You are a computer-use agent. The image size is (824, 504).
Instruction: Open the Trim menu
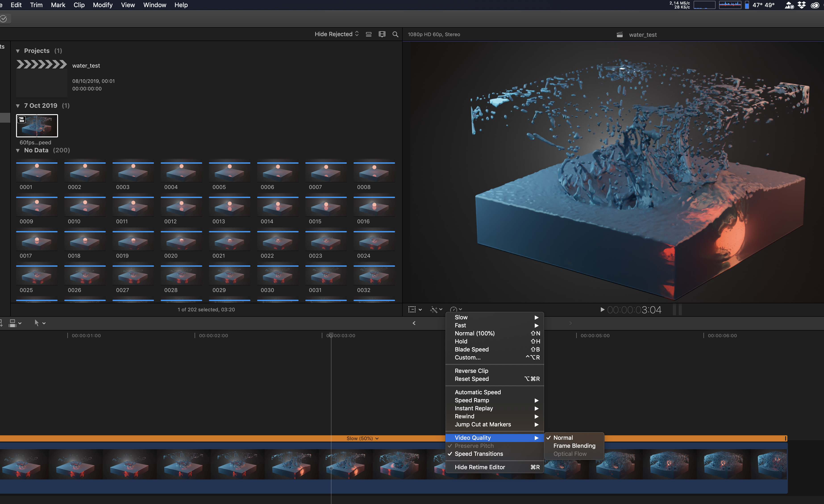tap(36, 5)
